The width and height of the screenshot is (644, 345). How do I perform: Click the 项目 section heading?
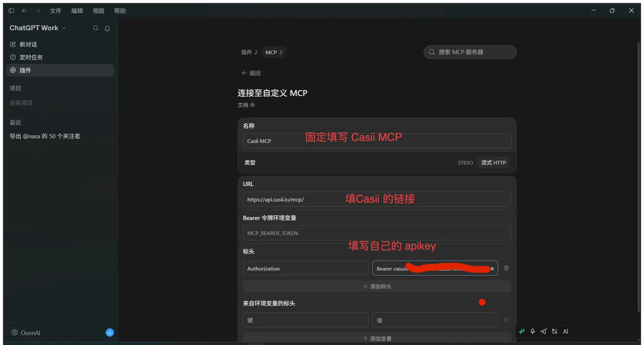coord(15,88)
